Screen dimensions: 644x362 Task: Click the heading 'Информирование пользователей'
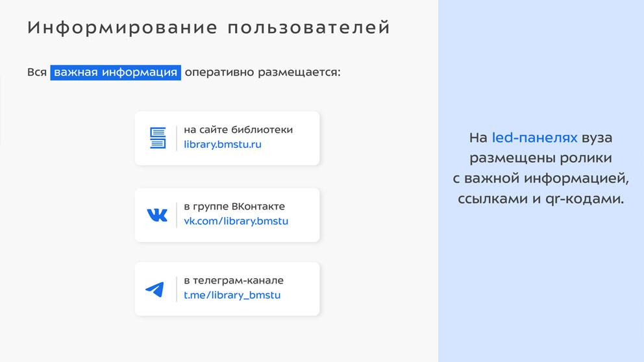208,27
